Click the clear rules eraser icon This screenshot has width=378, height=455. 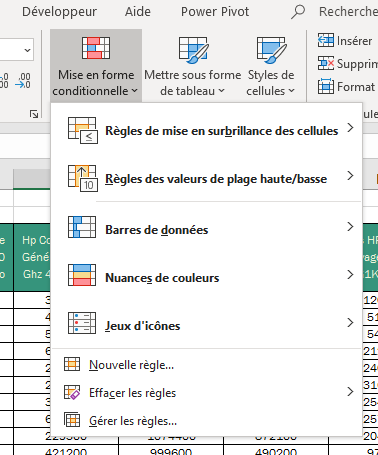[x=72, y=392]
